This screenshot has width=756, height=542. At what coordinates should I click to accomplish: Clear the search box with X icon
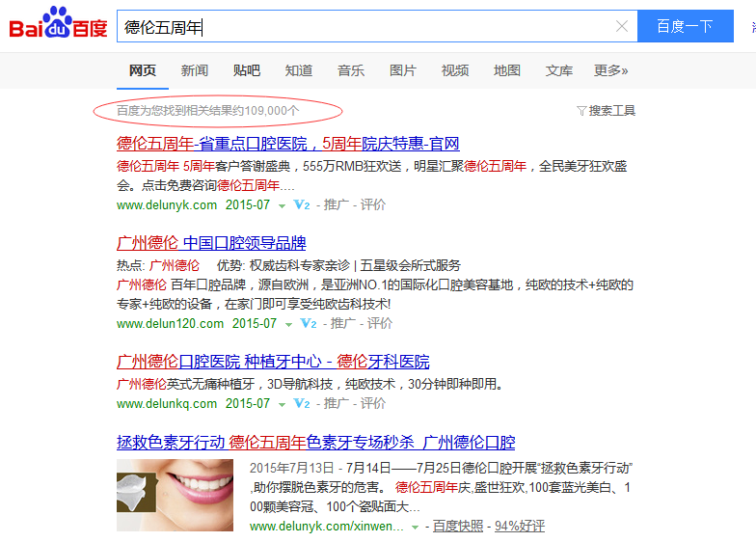622,26
